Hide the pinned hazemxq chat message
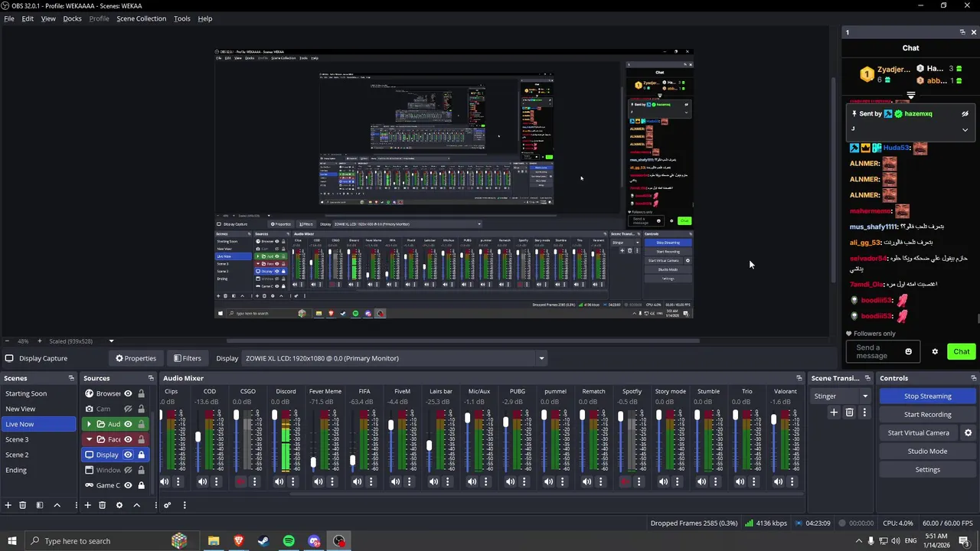The height and width of the screenshot is (551, 980). click(x=965, y=113)
